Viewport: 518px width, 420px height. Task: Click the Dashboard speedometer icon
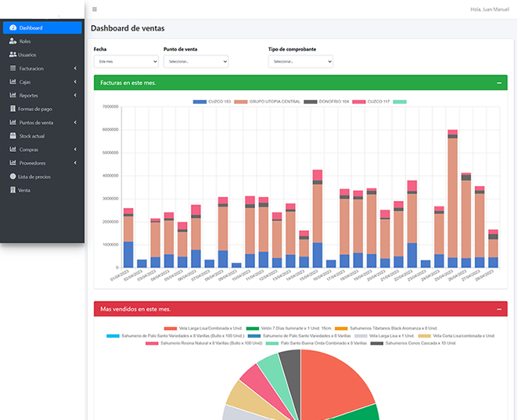pos(13,27)
